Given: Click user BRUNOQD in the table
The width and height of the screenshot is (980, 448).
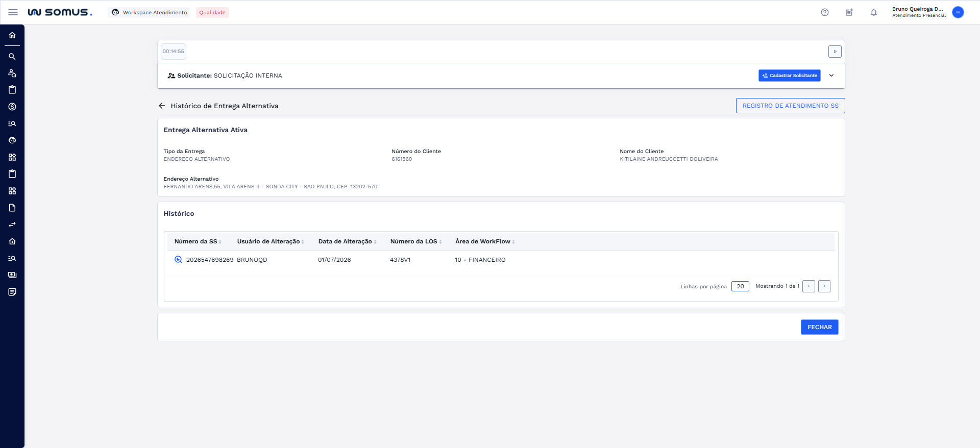Looking at the screenshot, I should (x=252, y=260).
